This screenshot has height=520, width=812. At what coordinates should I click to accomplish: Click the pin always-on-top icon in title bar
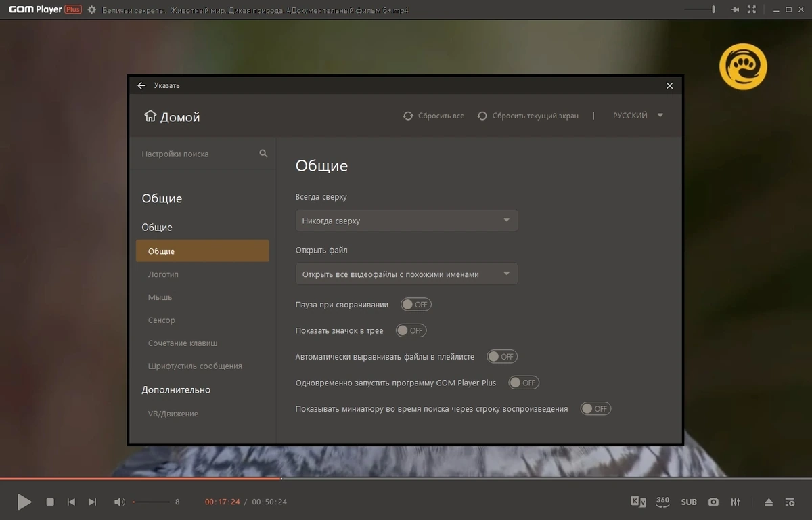click(736, 10)
